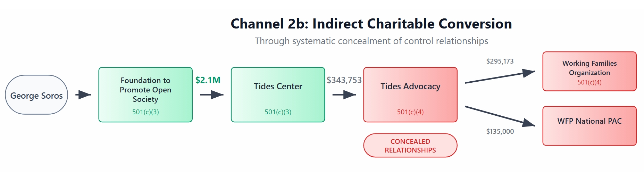Click the $2.1M amount label
The image size is (644, 172).
(208, 80)
